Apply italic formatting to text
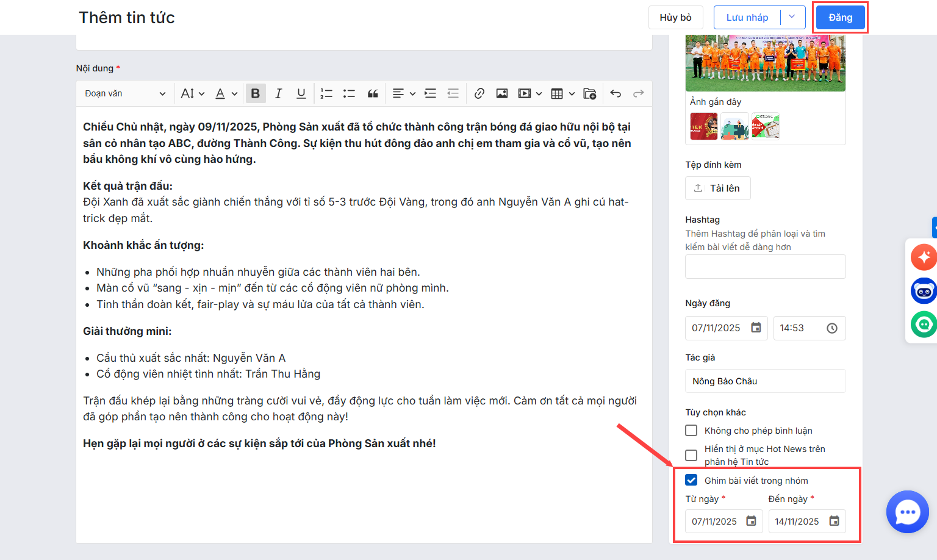The image size is (937, 560). 278,93
